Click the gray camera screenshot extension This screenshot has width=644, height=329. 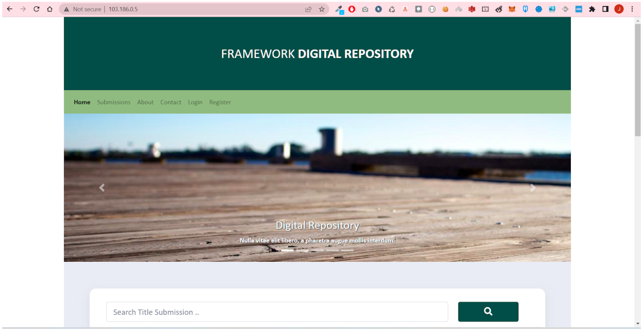pyautogui.click(x=365, y=9)
